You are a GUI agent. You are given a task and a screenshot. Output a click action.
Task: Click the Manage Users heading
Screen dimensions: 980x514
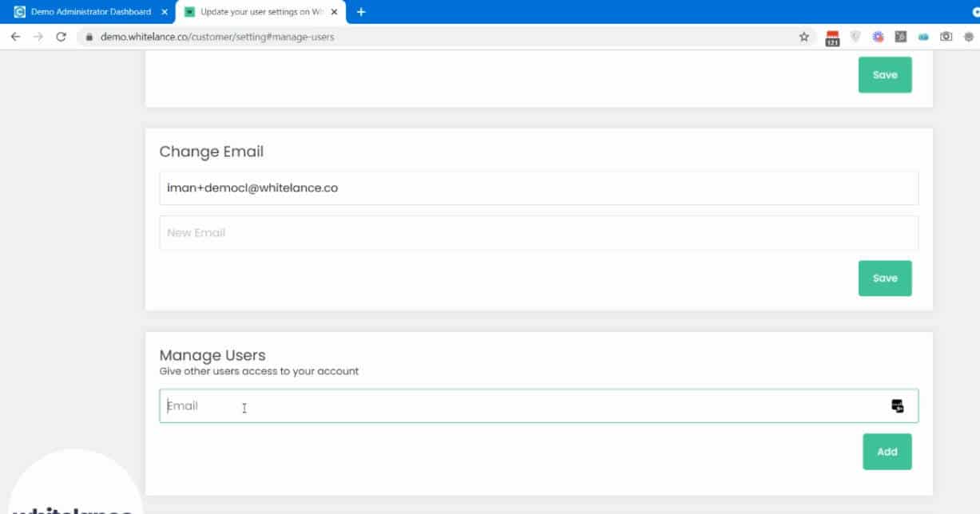tap(212, 355)
